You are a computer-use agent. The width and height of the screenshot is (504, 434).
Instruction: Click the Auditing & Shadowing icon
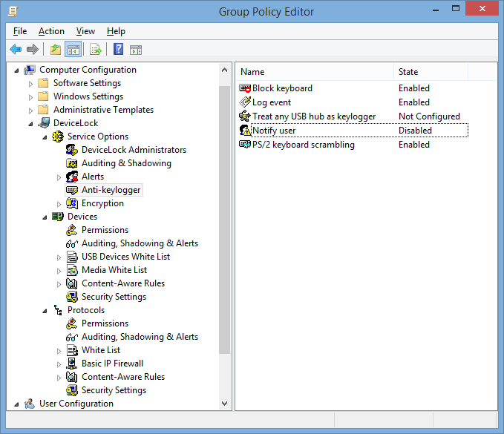pyautogui.click(x=72, y=163)
